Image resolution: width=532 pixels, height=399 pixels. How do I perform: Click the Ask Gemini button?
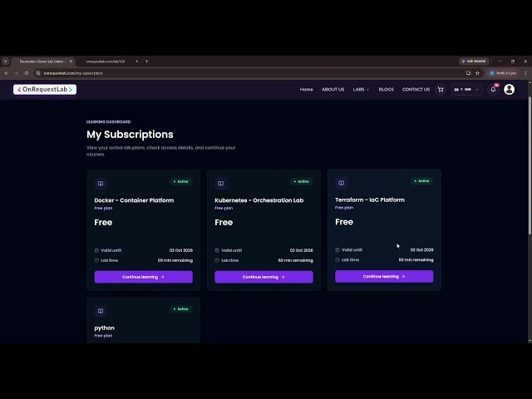tap(474, 61)
